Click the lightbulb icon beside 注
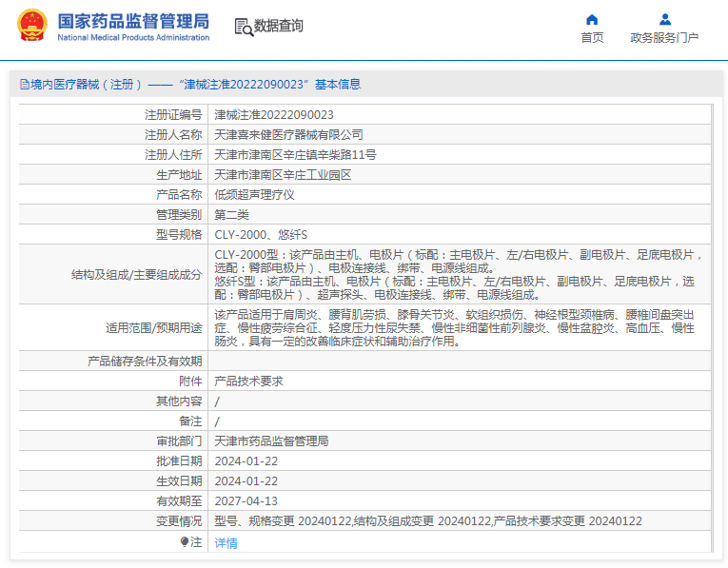728x568 pixels. [185, 541]
